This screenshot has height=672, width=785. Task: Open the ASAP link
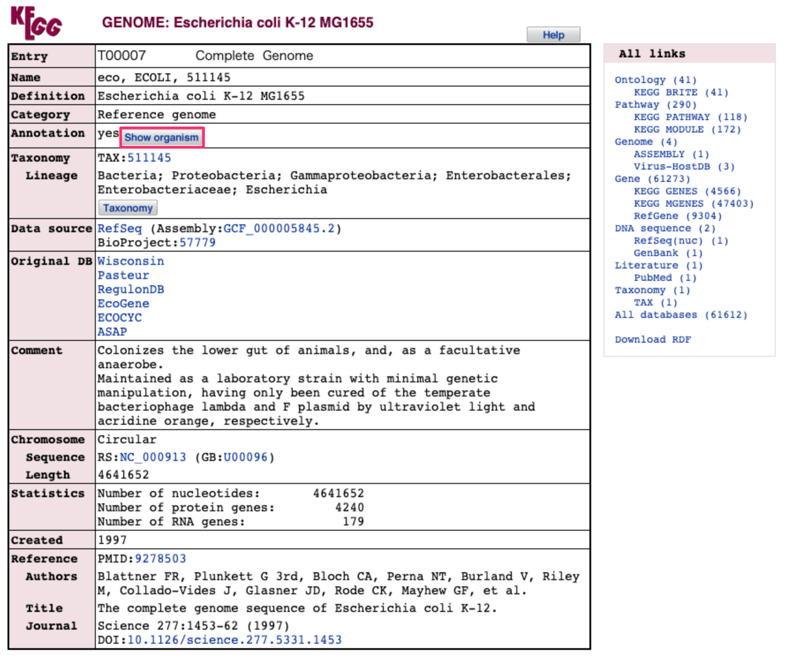point(112,332)
